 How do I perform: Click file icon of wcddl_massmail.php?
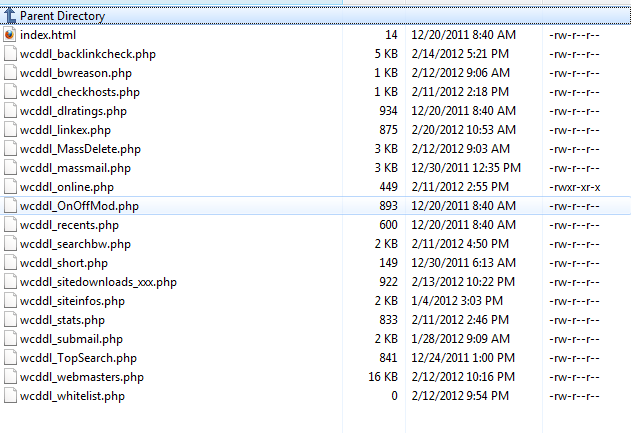pyautogui.click(x=10, y=168)
